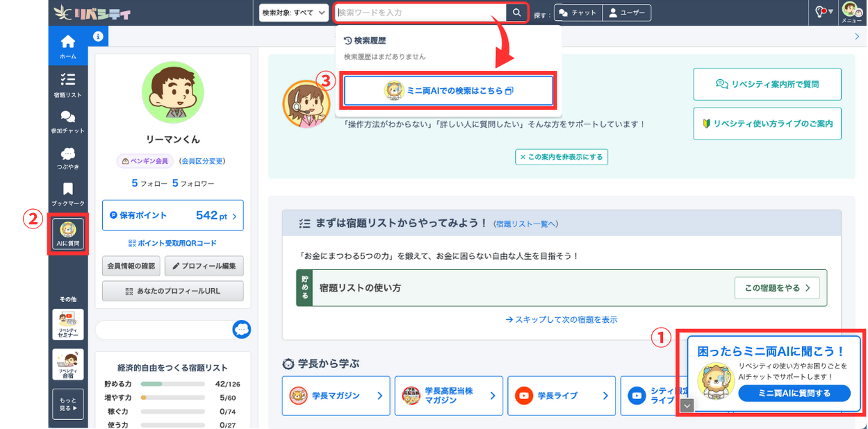Open the 宿題リスト sidebar icon
The image size is (868, 429).
(x=67, y=83)
